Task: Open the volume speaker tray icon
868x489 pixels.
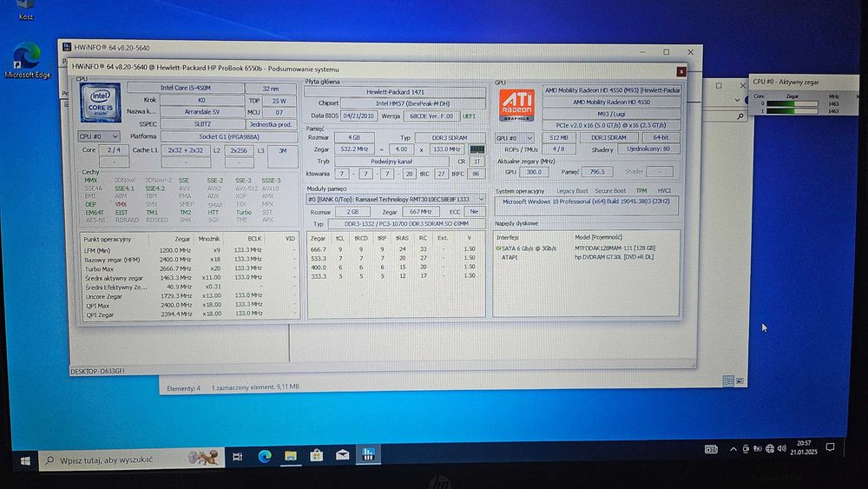Action: point(782,448)
